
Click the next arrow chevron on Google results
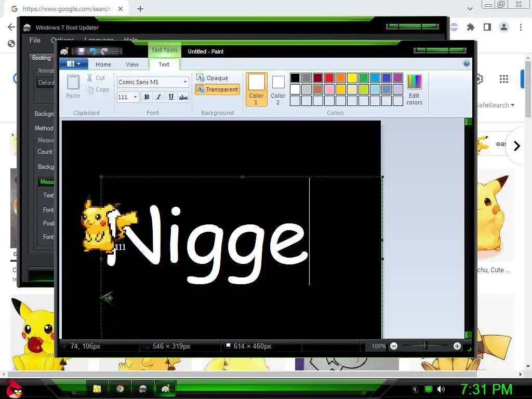[517, 146]
